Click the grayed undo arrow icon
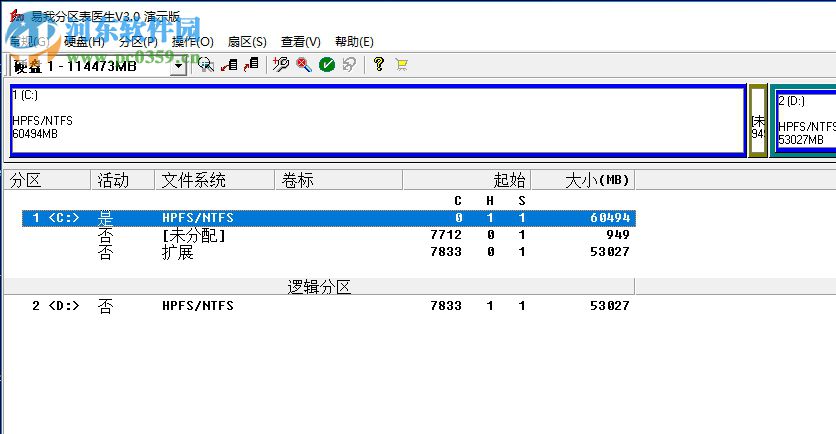 pyautogui.click(x=350, y=65)
